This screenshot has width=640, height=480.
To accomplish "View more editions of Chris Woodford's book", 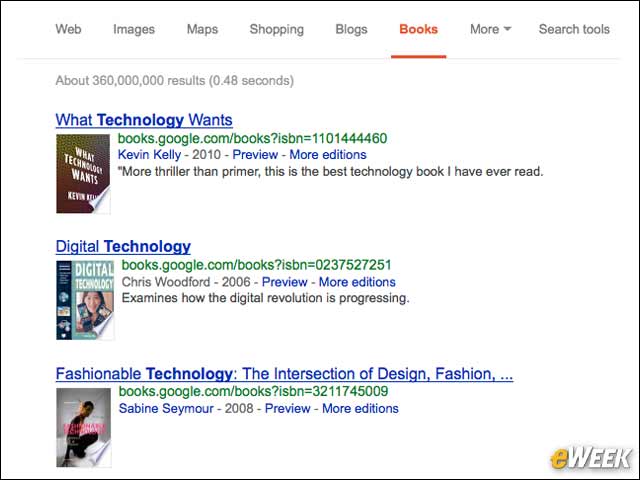I will [x=357, y=282].
